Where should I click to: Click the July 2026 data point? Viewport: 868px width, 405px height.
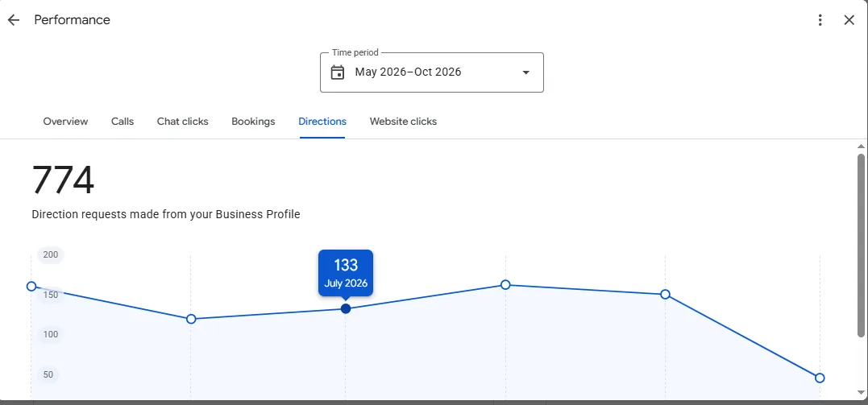pyautogui.click(x=346, y=308)
